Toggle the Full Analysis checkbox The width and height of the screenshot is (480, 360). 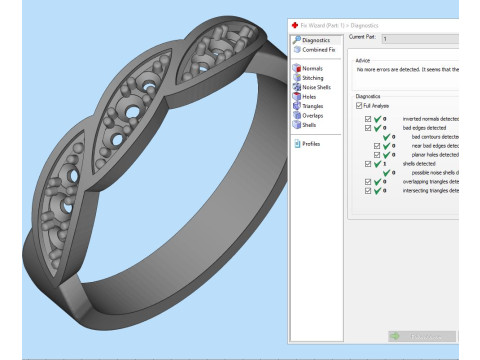359,106
